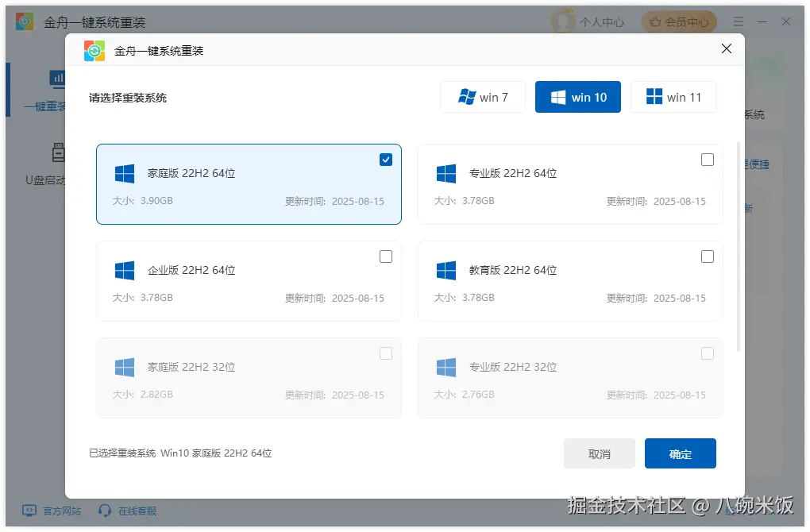The width and height of the screenshot is (810, 532).
Task: Uncheck the 家庭版 22H2 64位 checkbox
Action: coord(386,160)
